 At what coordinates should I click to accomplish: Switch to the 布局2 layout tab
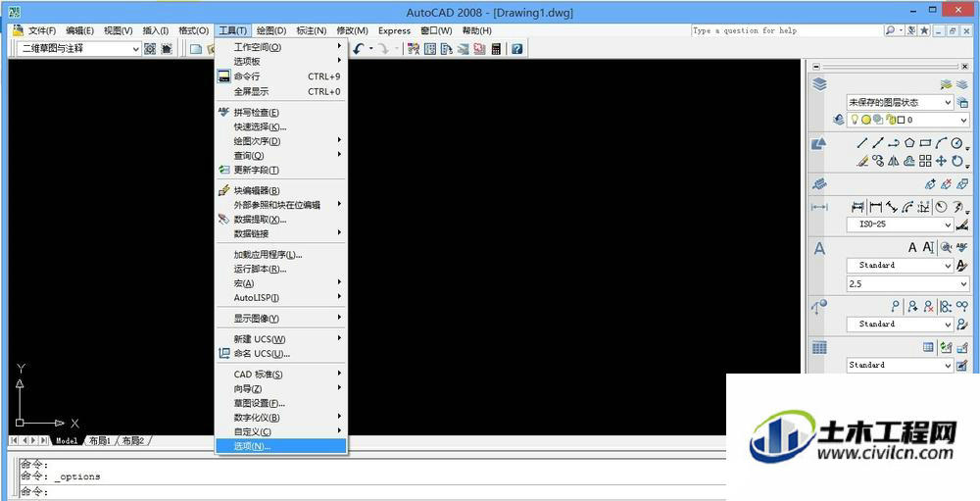pos(133,440)
